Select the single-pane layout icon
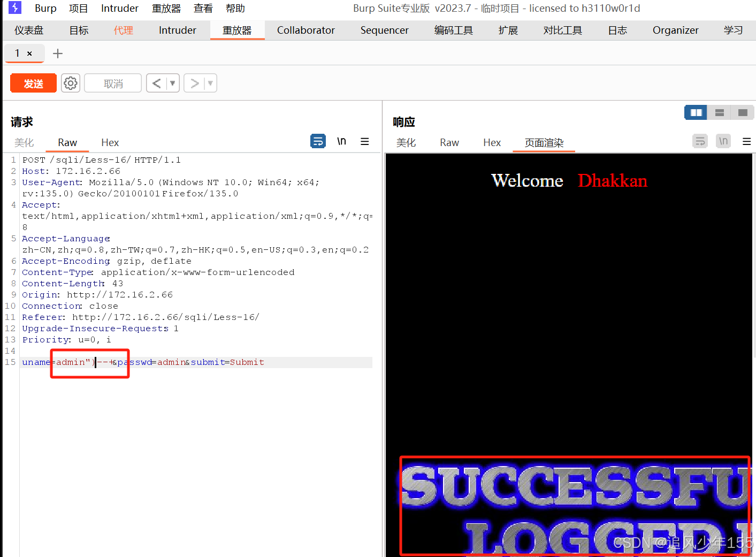Image resolution: width=756 pixels, height=557 pixels. 742,112
